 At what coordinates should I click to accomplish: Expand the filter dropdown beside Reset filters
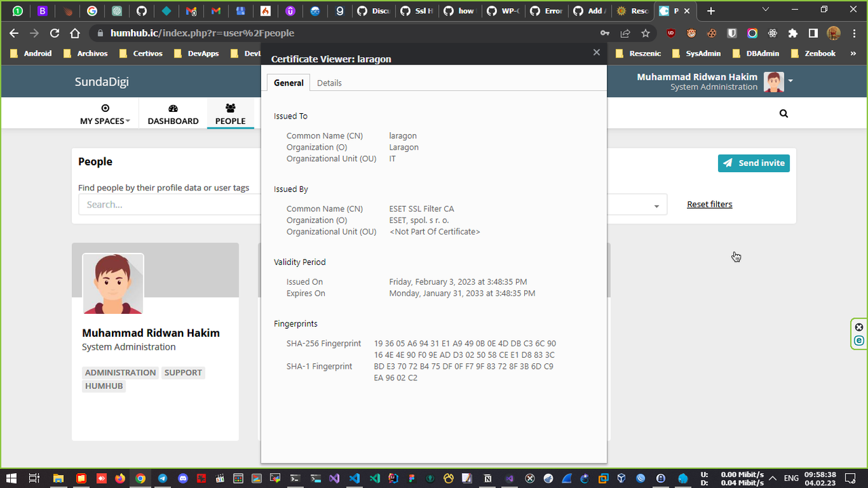click(x=656, y=206)
